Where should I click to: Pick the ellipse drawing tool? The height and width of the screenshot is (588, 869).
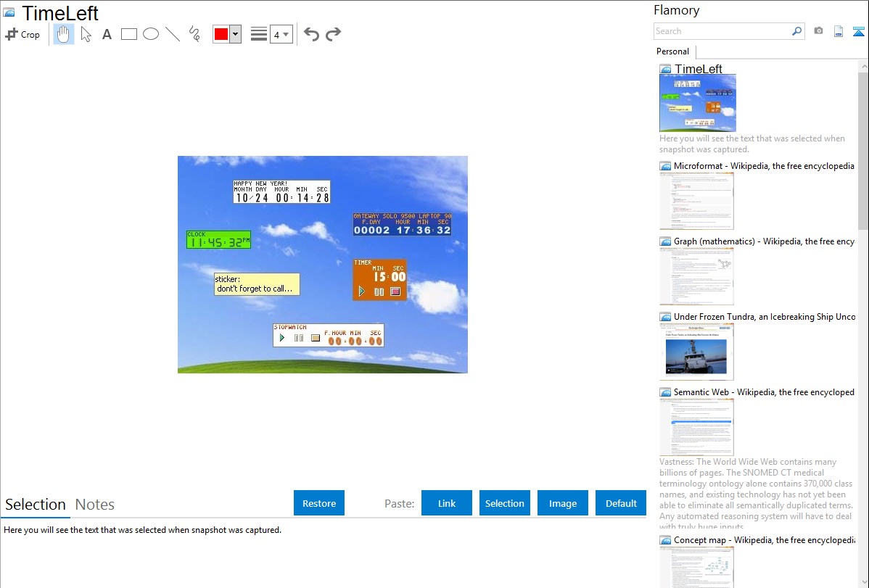[x=151, y=34]
